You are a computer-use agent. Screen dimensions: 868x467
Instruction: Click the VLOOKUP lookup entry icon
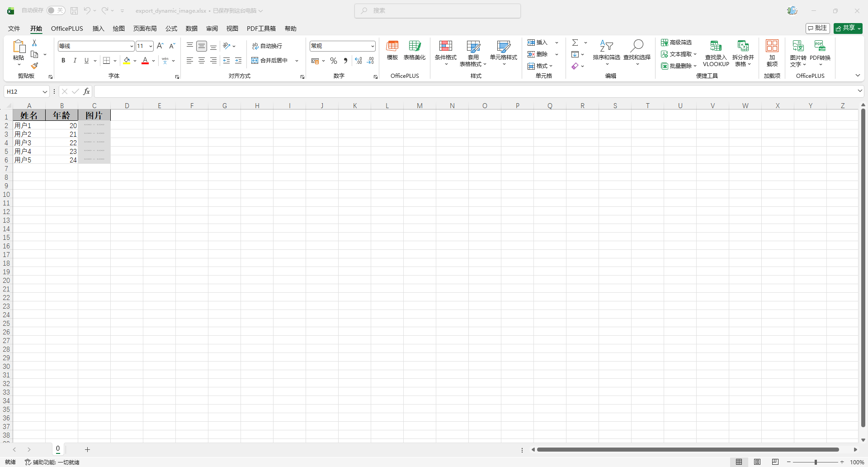[716, 46]
